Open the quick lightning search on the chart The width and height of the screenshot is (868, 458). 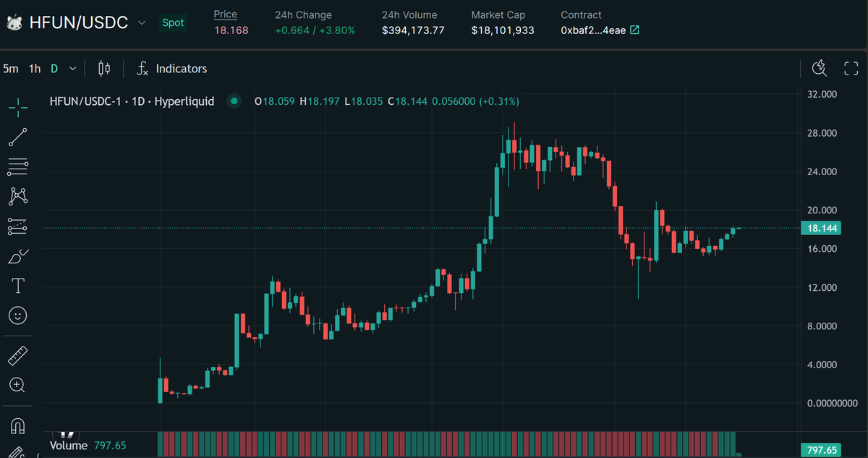click(820, 67)
